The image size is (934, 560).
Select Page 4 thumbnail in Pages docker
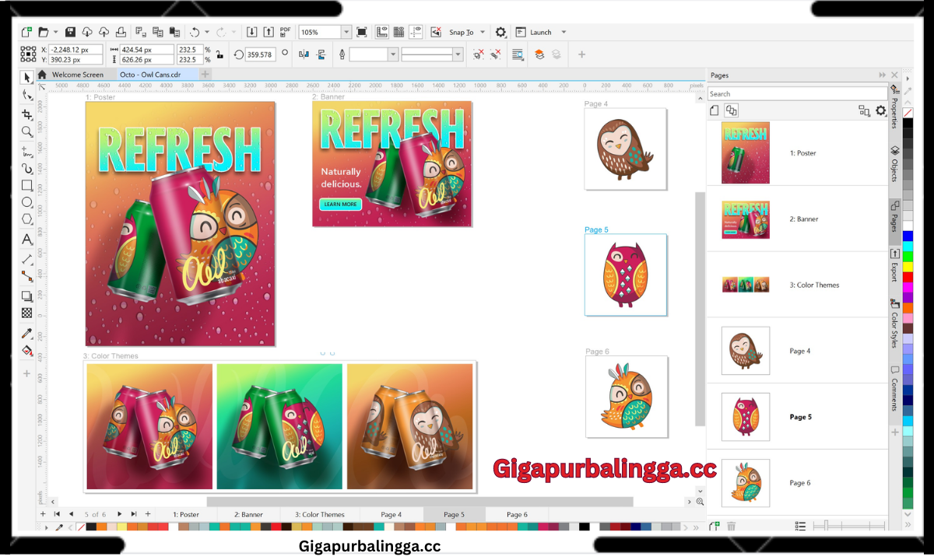pos(746,351)
